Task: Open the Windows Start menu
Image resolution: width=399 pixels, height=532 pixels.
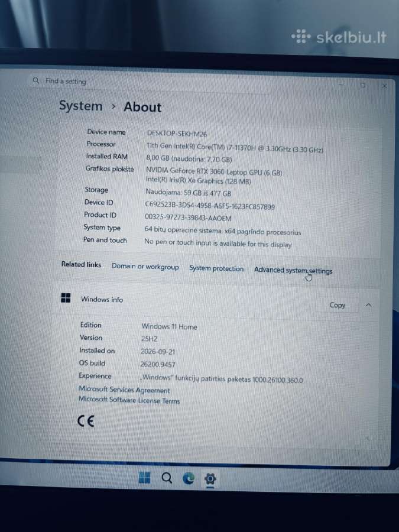Action: 145,478
